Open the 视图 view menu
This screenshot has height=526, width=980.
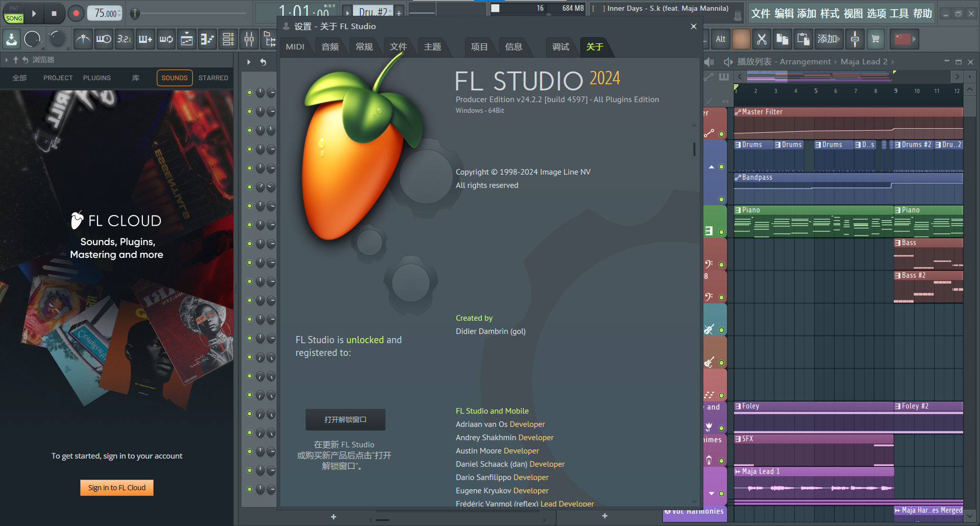[853, 14]
